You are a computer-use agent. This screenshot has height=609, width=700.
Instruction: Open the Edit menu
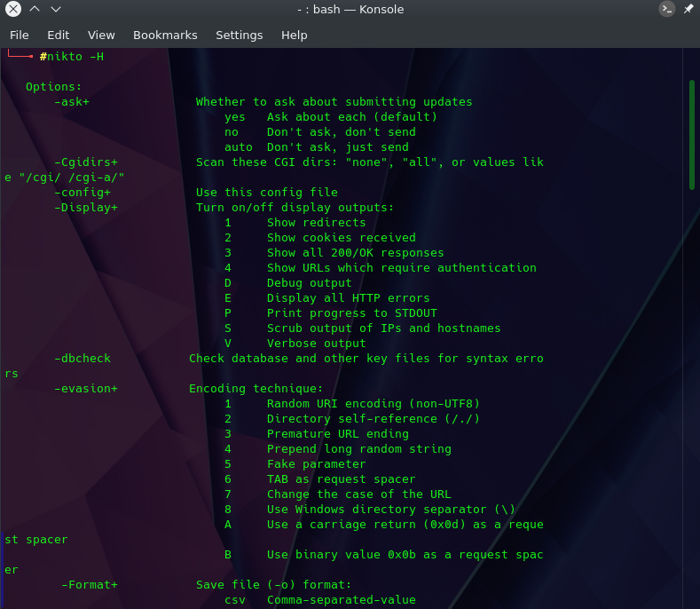[x=58, y=36]
